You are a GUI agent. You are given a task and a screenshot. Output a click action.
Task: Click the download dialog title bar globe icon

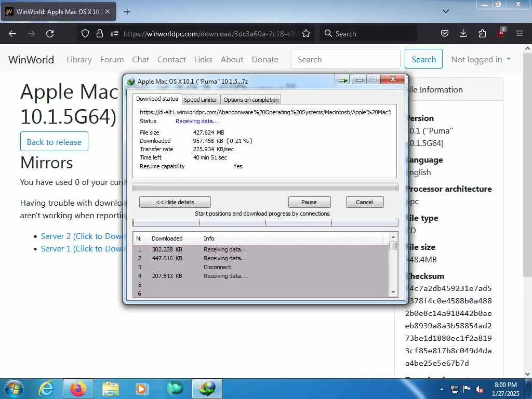131,82
